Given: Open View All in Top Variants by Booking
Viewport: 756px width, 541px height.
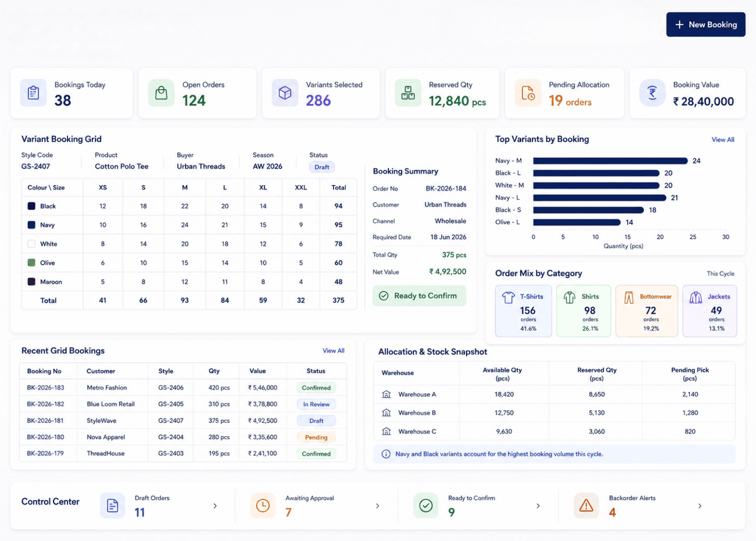Looking at the screenshot, I should click(723, 140).
